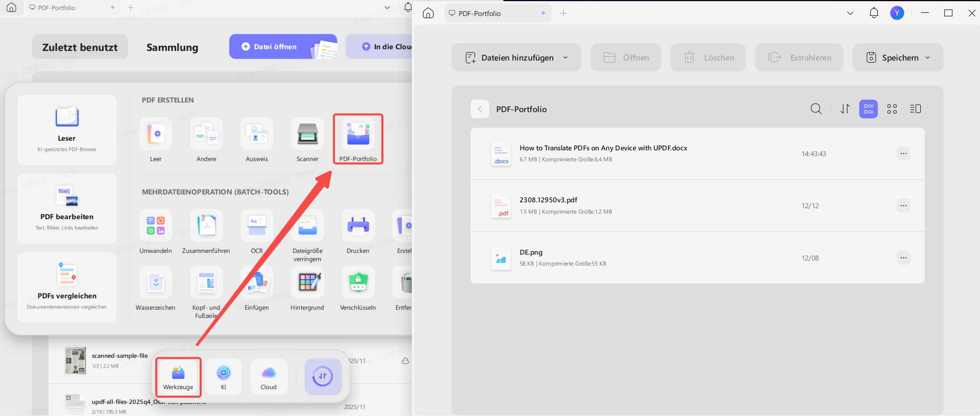Viewport: 980px width, 416px height.
Task: Open notifications bell in left window
Action: [x=408, y=7]
